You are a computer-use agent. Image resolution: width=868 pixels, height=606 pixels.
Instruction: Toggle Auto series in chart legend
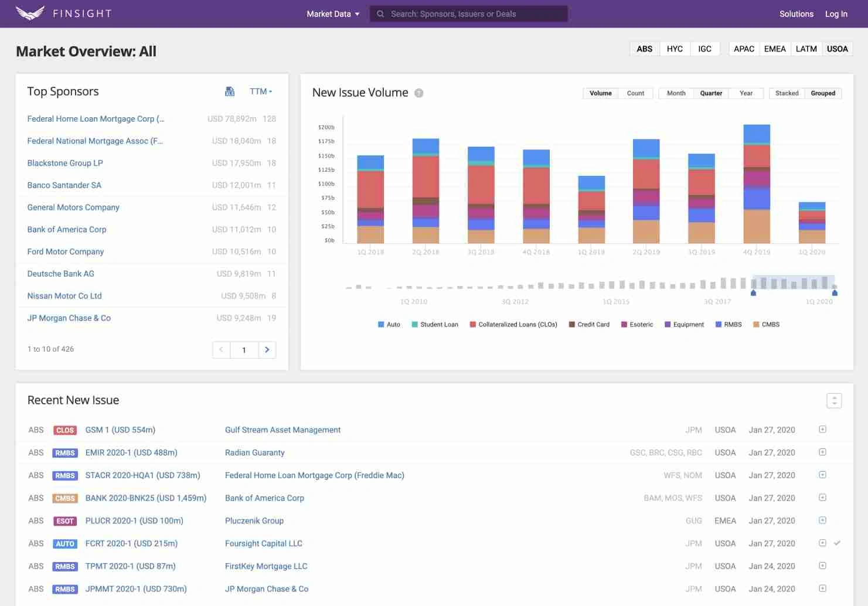coord(389,324)
